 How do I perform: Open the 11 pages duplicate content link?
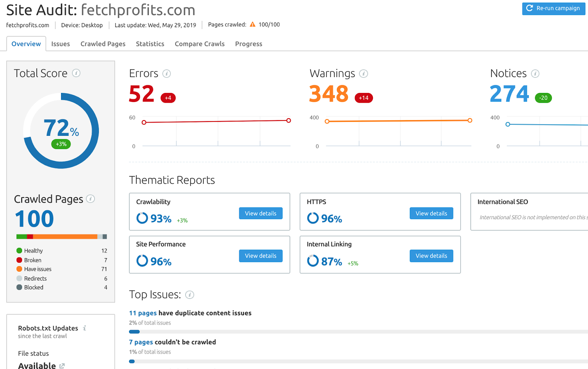[143, 313]
